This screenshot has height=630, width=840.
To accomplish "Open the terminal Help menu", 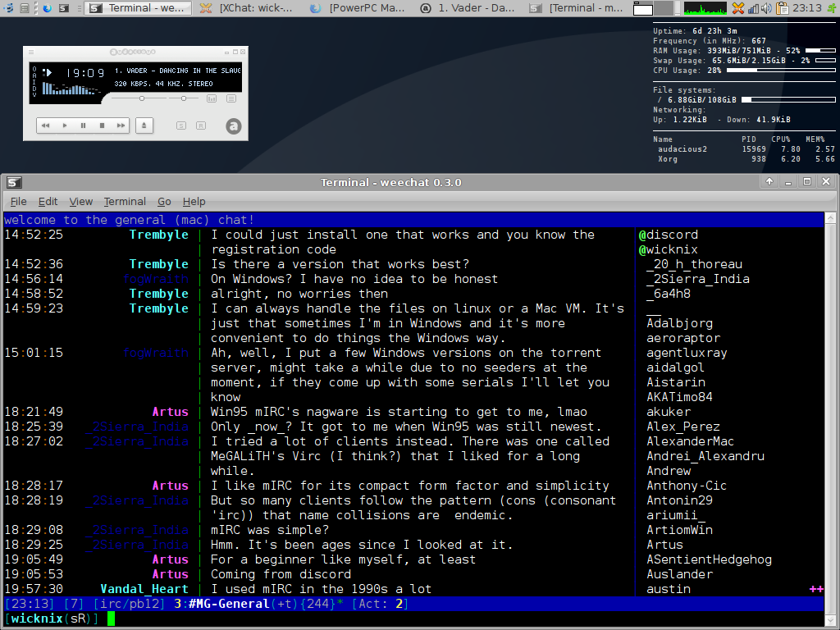I will coord(194,202).
